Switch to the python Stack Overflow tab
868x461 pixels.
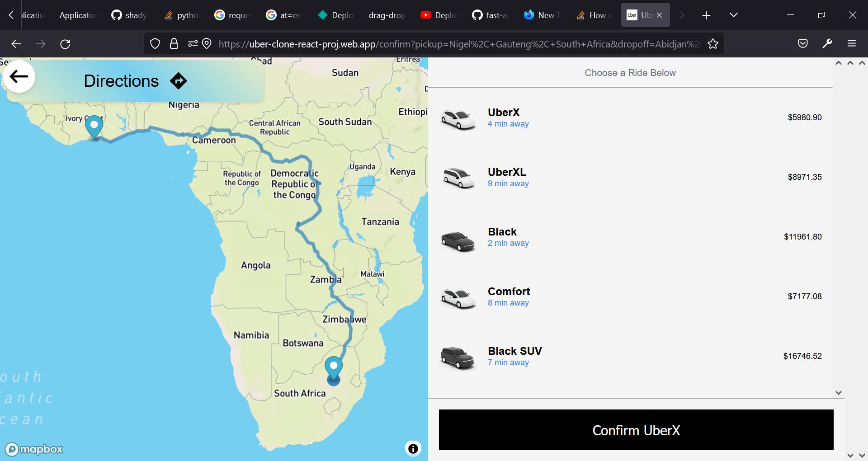point(182,15)
